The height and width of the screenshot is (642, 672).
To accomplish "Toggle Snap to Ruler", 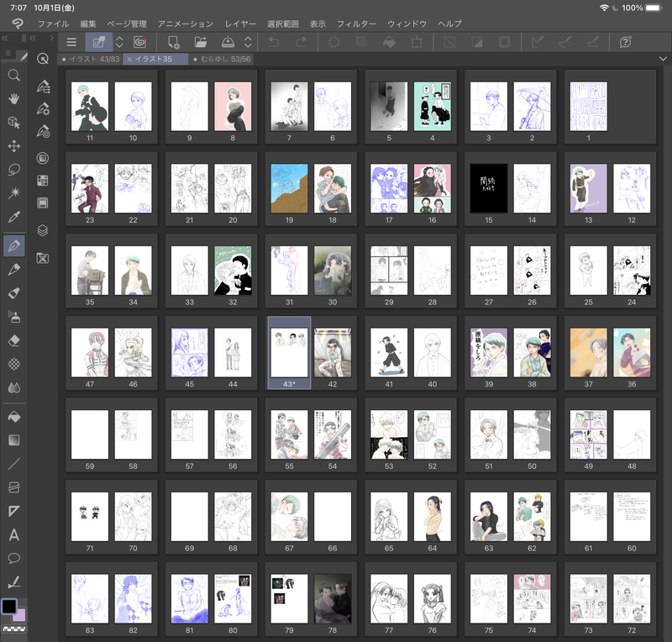I will point(538,42).
